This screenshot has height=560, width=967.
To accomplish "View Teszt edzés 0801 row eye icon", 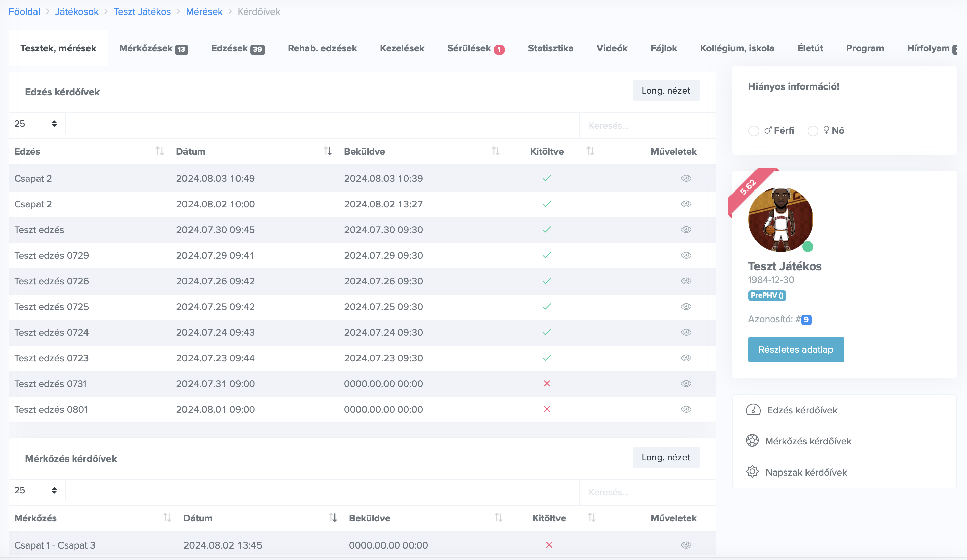I will [x=686, y=409].
